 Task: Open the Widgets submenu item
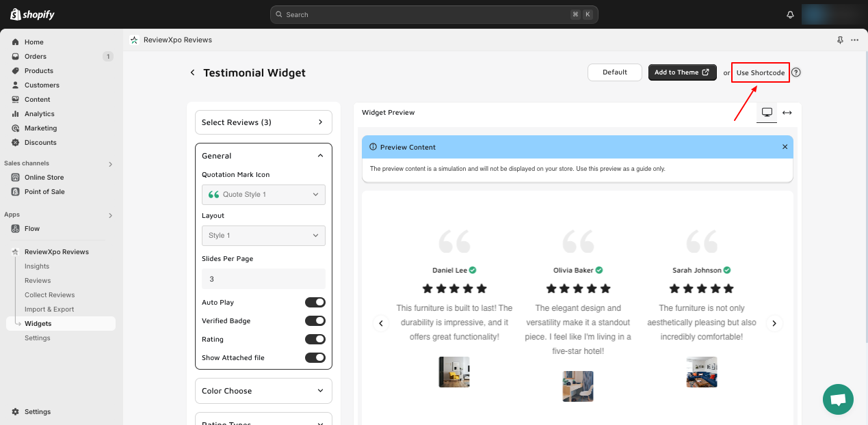pos(60,324)
